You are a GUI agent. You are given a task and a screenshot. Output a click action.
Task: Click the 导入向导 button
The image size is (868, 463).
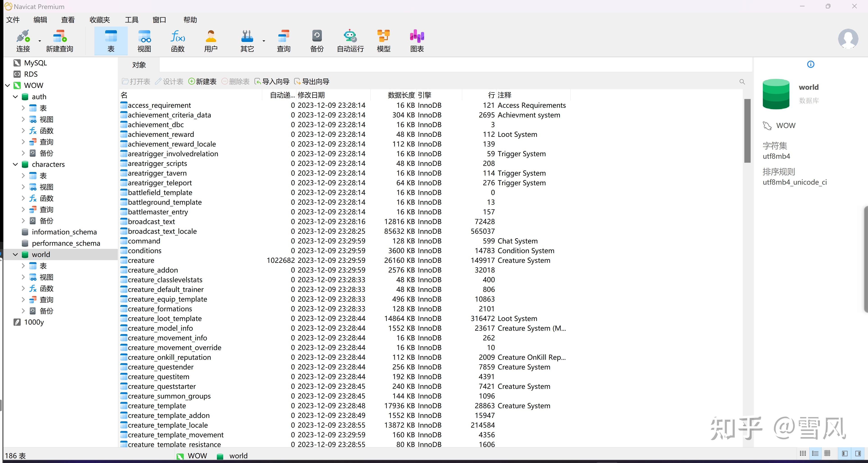(x=272, y=82)
